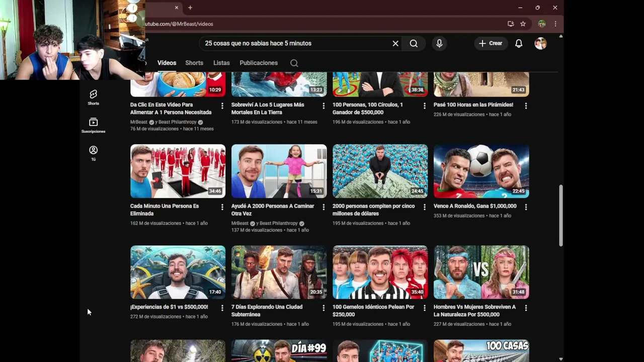
Task: Open a new browser tab
Action: [x=190, y=8]
